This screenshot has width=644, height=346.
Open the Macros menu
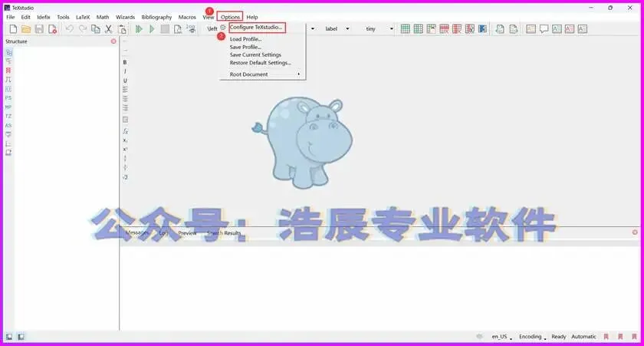tap(187, 17)
